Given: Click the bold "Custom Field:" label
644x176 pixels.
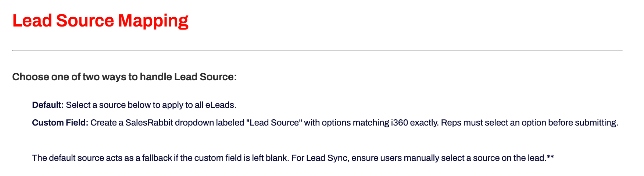Looking at the screenshot, I should click(x=60, y=123).
